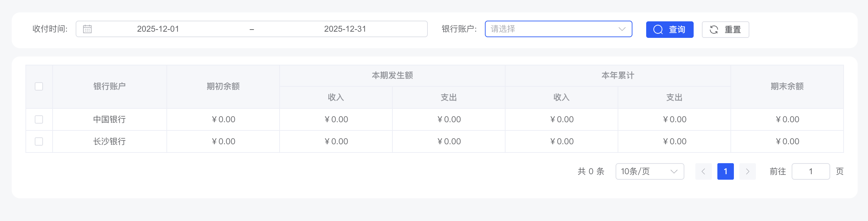
Task: Click the refresh icon on 重置 button
Action: (714, 30)
